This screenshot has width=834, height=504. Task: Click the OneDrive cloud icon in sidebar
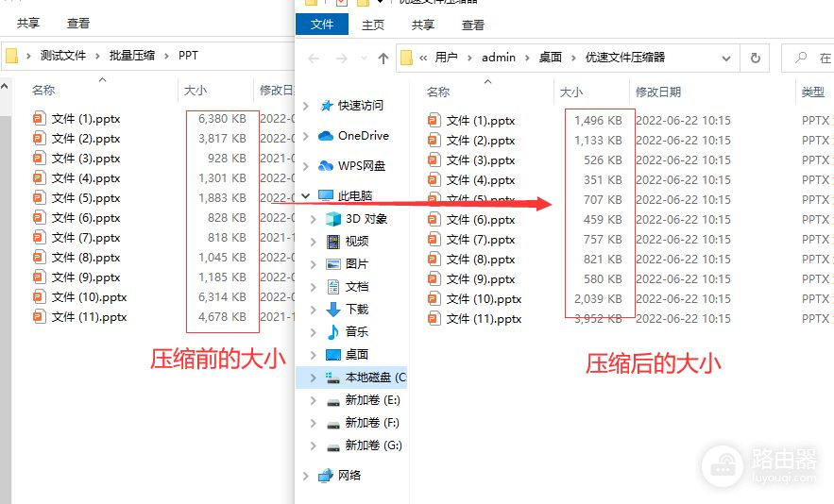326,136
